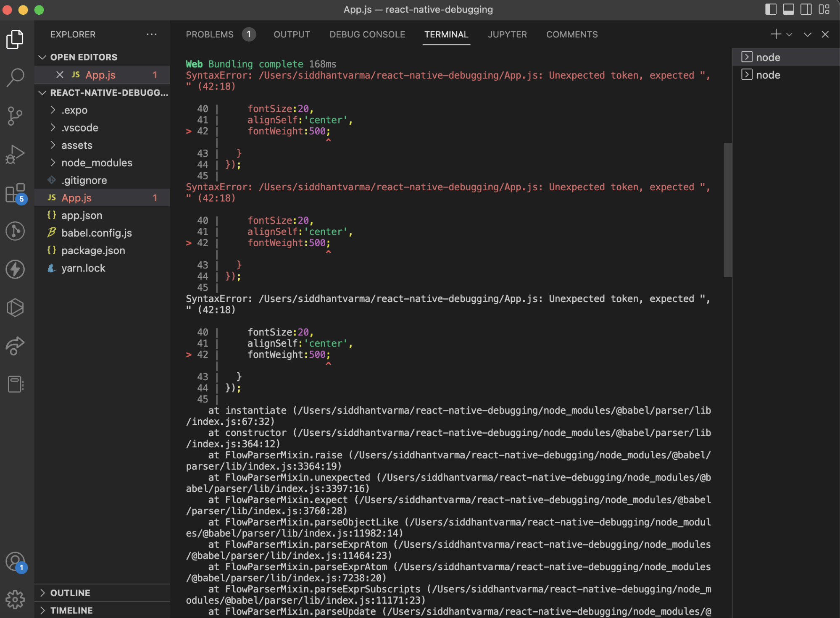
Task: Open the Extensions view showing 5 updates
Action: 15,193
